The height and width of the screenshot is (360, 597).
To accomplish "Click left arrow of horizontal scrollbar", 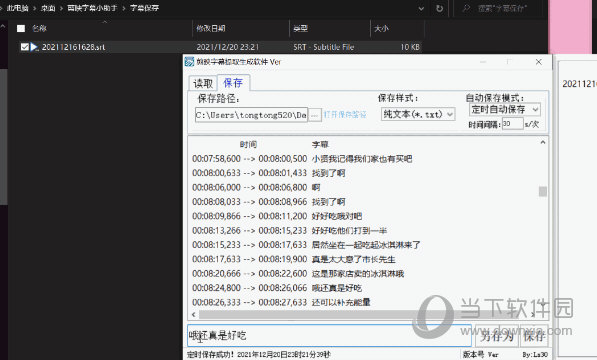I will pyautogui.click(x=193, y=314).
